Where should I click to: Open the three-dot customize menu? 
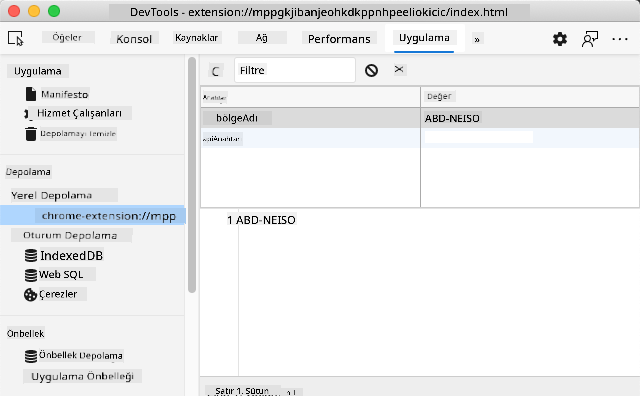pos(620,39)
